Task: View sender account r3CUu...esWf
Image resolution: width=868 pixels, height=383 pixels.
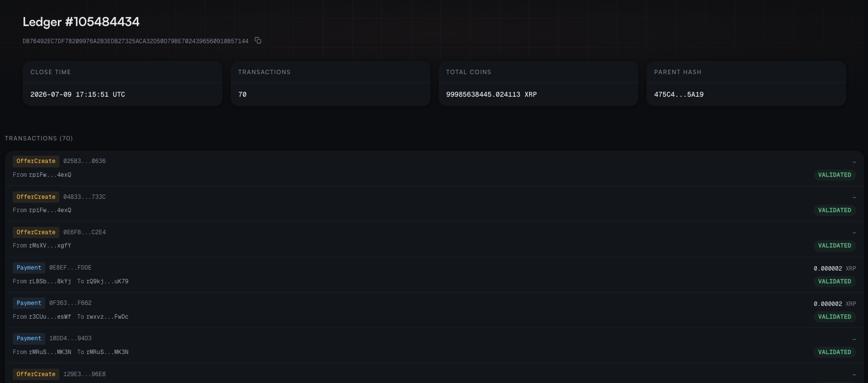Action: (50, 317)
